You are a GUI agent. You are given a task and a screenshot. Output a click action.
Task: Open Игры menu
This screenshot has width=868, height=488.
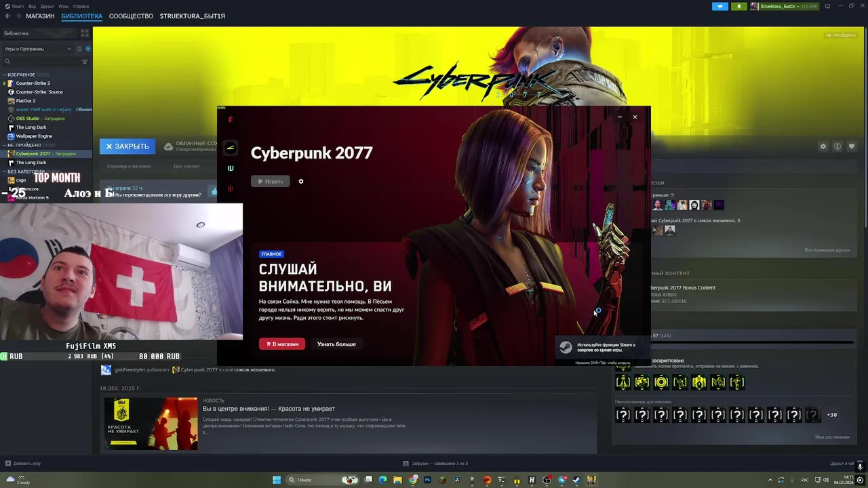63,6
